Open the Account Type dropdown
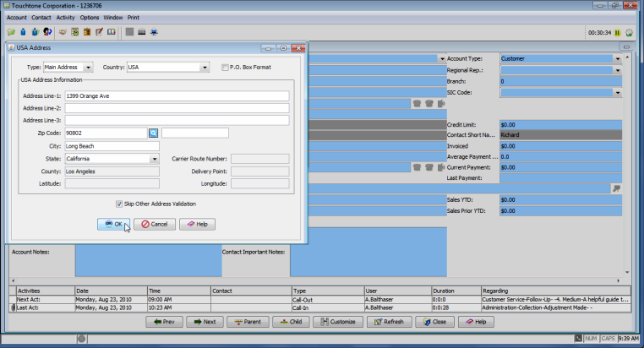 point(618,58)
